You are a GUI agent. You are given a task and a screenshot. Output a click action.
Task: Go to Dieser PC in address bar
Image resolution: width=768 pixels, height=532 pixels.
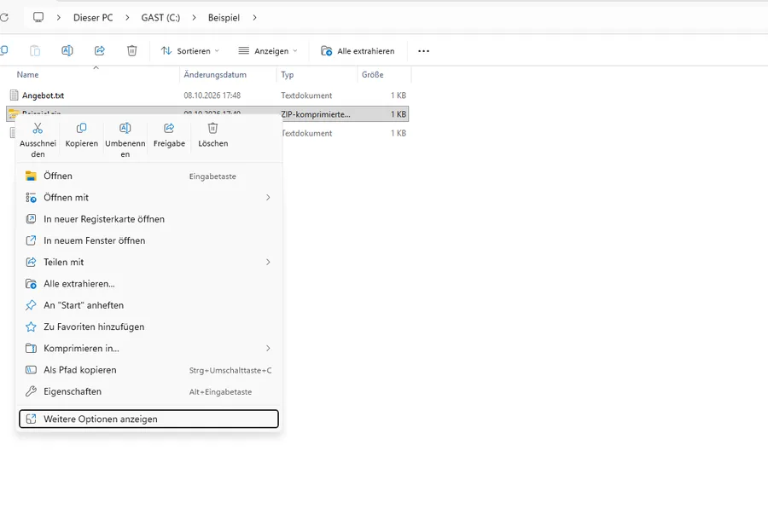[x=93, y=18]
